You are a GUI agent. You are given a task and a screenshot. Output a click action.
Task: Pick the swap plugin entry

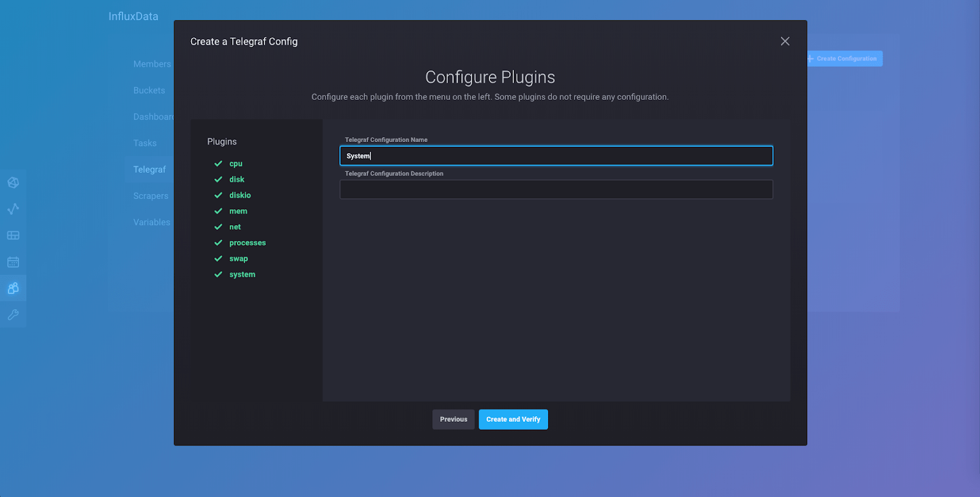pos(239,259)
